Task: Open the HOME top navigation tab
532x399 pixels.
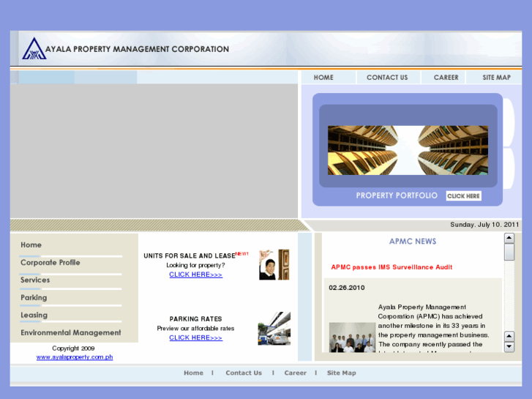Action: [x=323, y=78]
